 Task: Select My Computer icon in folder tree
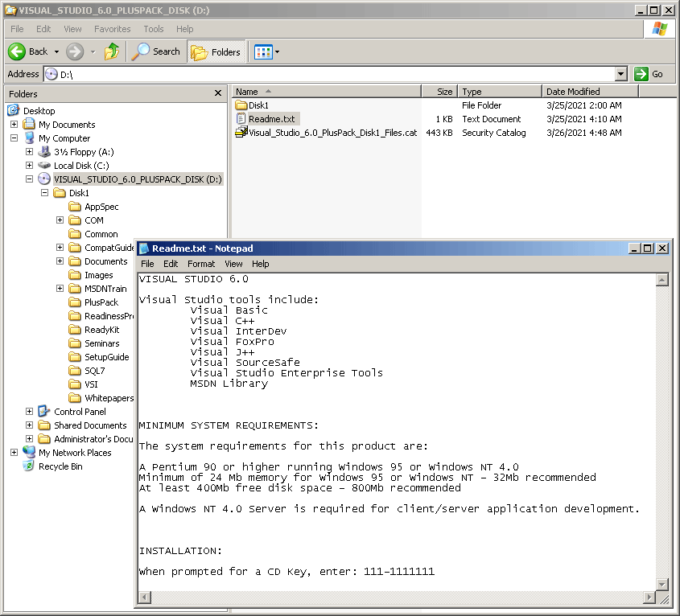[29, 138]
